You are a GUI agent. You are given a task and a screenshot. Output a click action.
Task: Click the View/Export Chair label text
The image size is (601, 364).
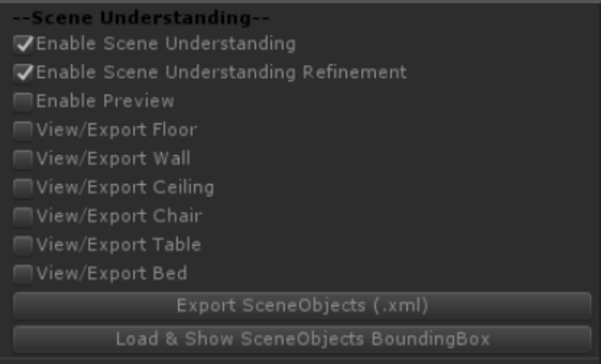pos(119,216)
